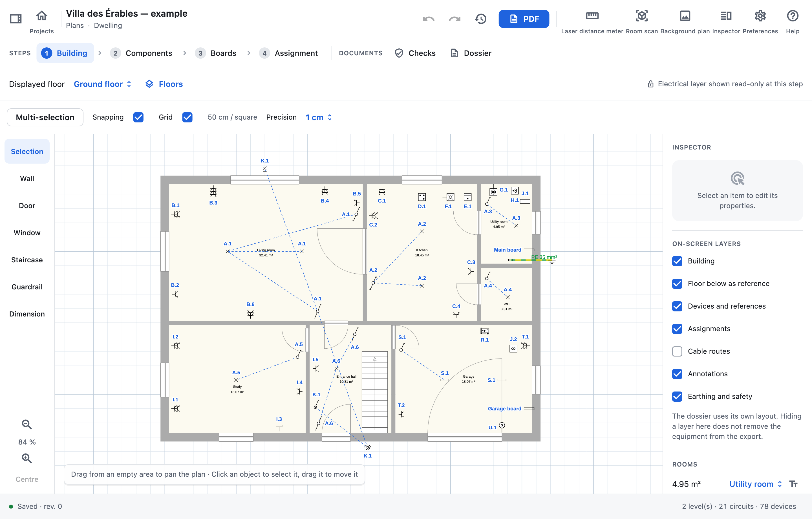
Task: Enable the Cable routes layer
Action: [677, 351]
